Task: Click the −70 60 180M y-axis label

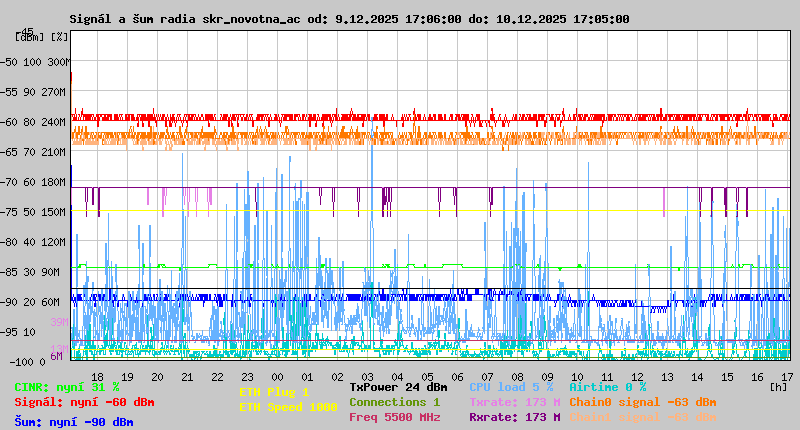Action: pyautogui.click(x=42, y=182)
